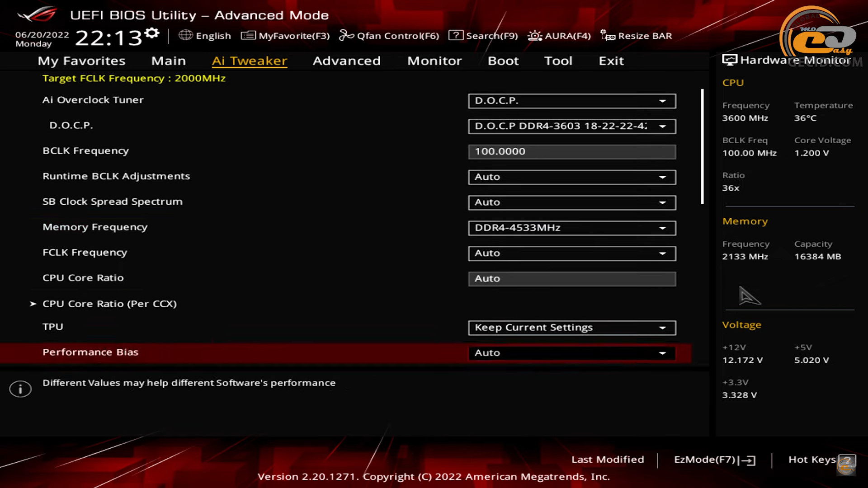
Task: Open Search(F9) from the top bar
Action: pyautogui.click(x=483, y=36)
